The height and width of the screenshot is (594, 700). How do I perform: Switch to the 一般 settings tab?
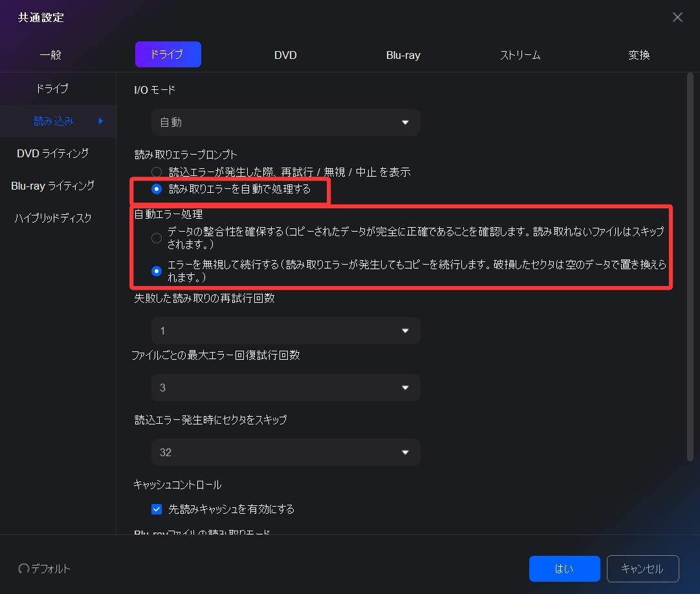tap(50, 55)
